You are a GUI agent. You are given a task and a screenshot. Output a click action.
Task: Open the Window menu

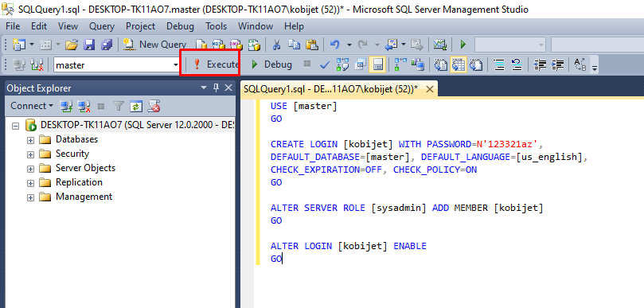pyautogui.click(x=256, y=26)
